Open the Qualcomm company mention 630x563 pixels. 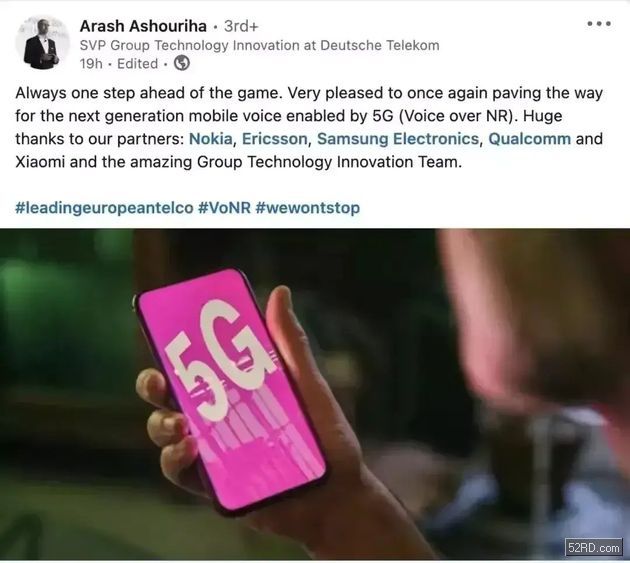coord(530,139)
